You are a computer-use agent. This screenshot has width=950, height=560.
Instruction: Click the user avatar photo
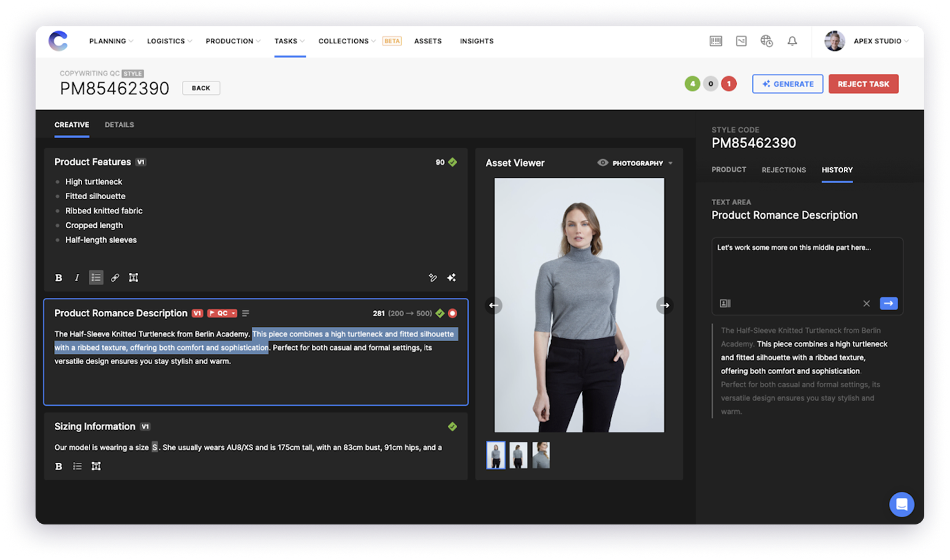click(x=834, y=41)
